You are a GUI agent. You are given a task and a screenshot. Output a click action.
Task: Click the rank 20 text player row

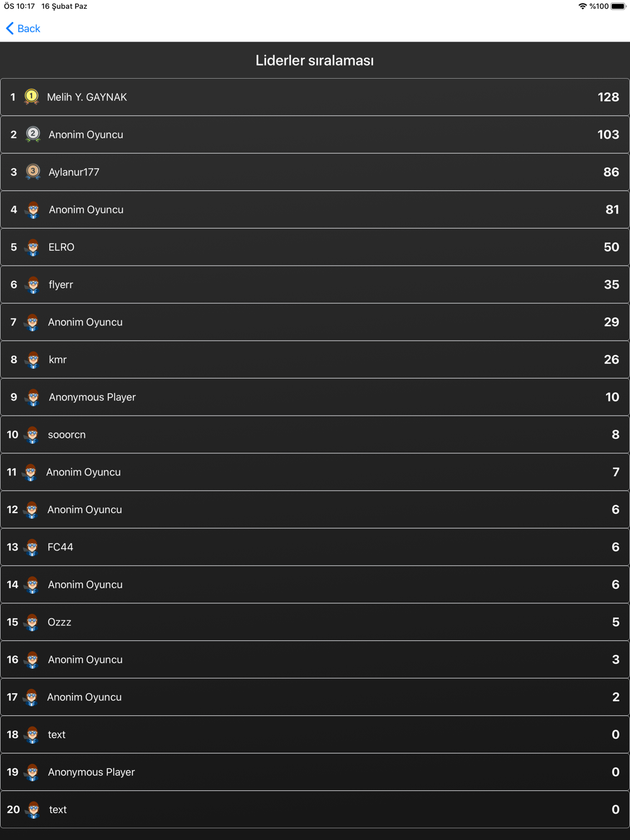pos(315,810)
